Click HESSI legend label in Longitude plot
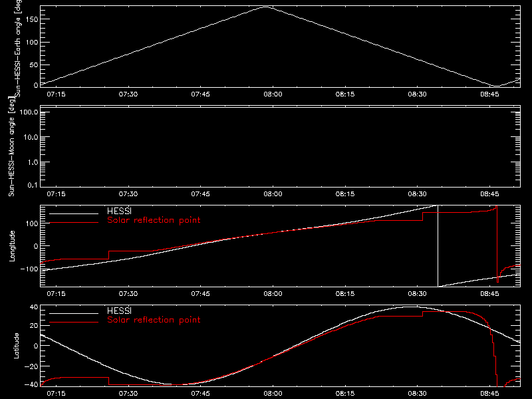 [119, 211]
